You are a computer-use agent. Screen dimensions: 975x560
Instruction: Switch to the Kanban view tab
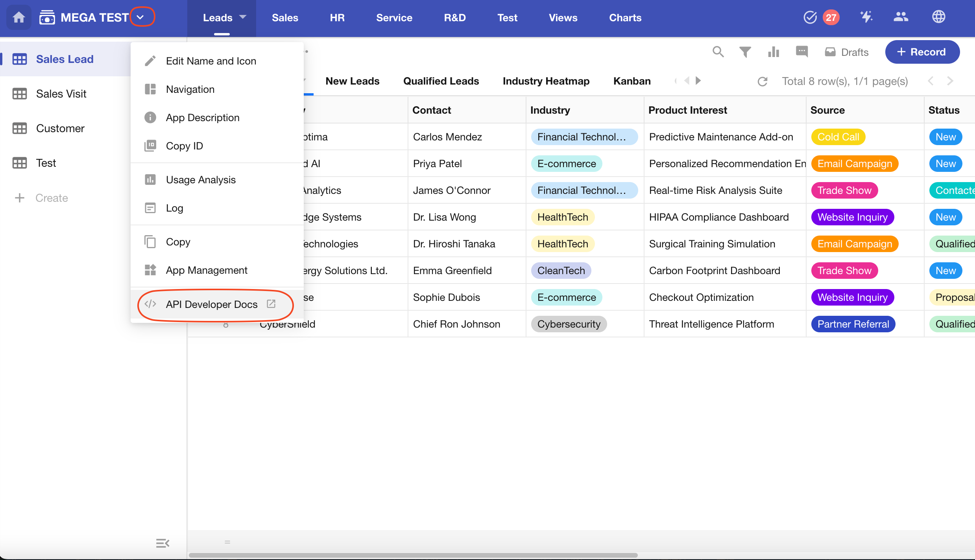tap(632, 81)
